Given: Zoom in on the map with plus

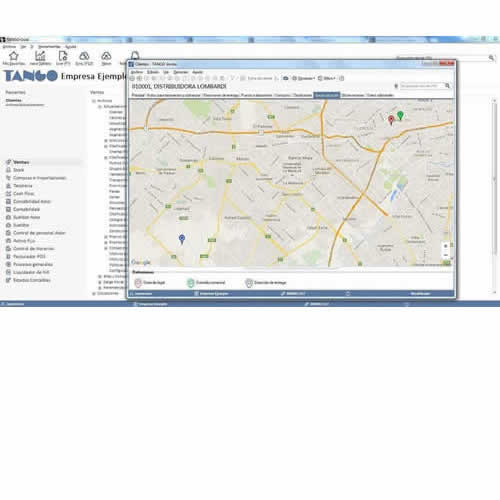Looking at the screenshot, I should 446,246.
